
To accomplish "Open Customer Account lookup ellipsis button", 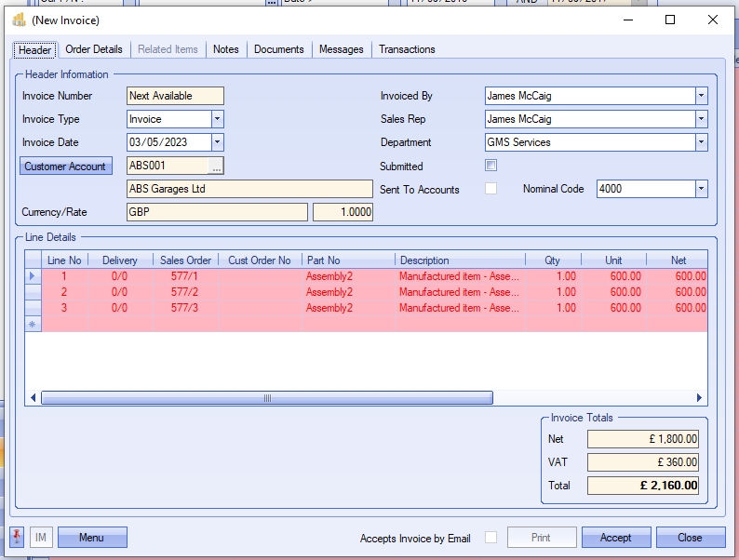I will (216, 166).
